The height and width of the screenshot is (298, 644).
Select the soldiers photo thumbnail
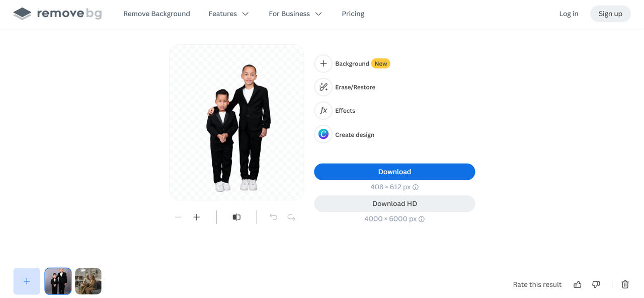coord(88,281)
